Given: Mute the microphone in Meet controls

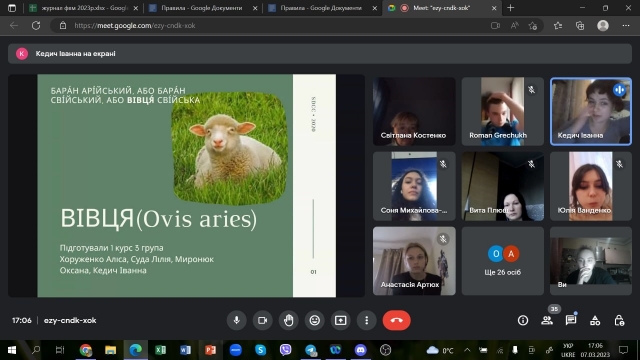Looking at the screenshot, I should point(236,320).
